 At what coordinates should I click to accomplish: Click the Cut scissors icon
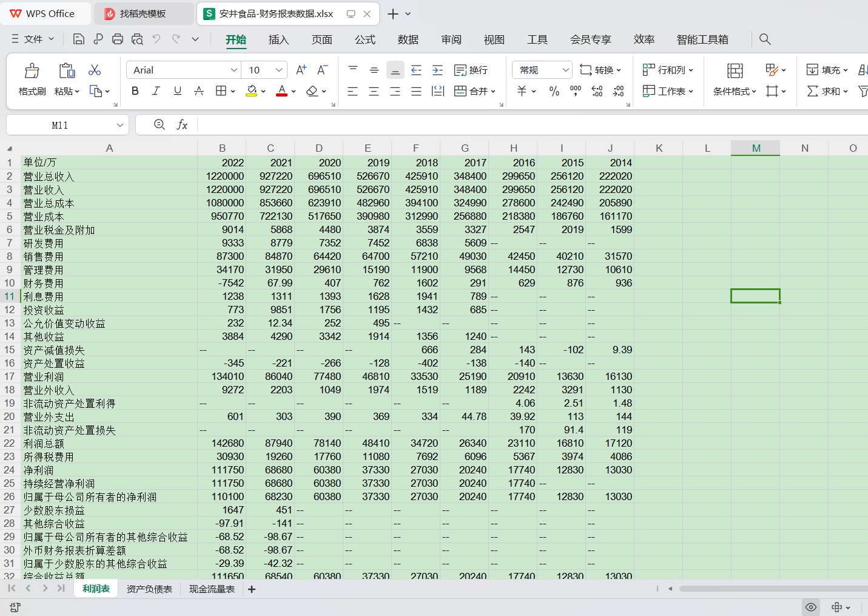click(95, 70)
